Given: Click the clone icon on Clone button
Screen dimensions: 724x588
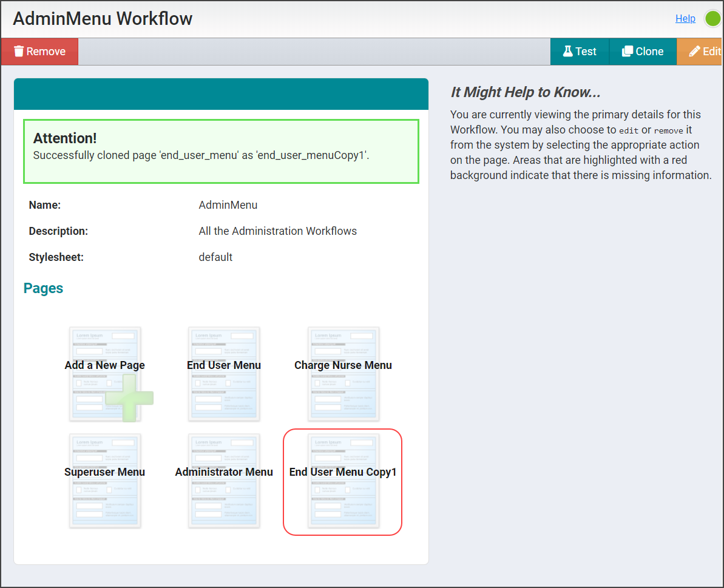Looking at the screenshot, I should pos(628,52).
